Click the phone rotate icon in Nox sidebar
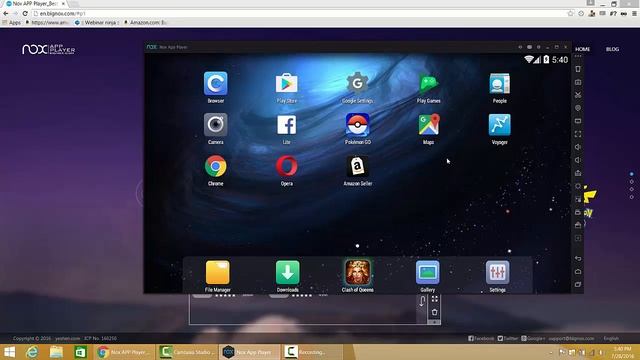The height and width of the screenshot is (360, 640). point(578,69)
